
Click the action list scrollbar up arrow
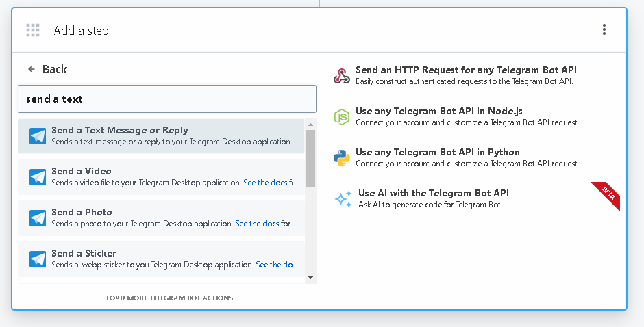pos(310,125)
